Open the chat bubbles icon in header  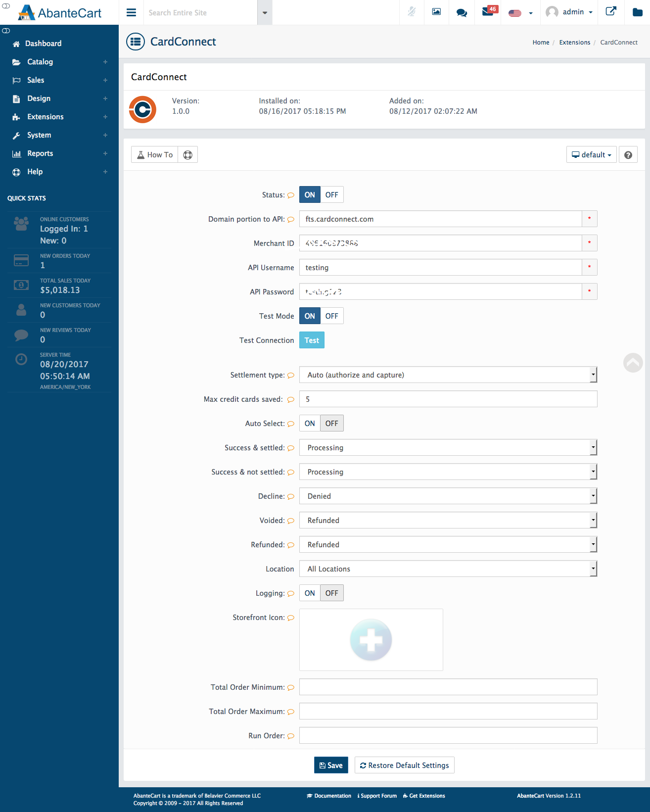(462, 12)
